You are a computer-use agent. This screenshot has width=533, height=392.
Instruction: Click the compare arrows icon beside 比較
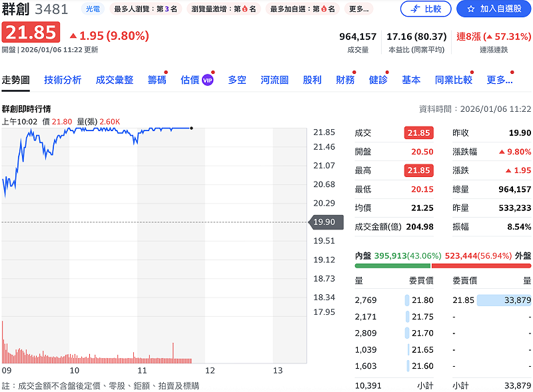click(414, 9)
